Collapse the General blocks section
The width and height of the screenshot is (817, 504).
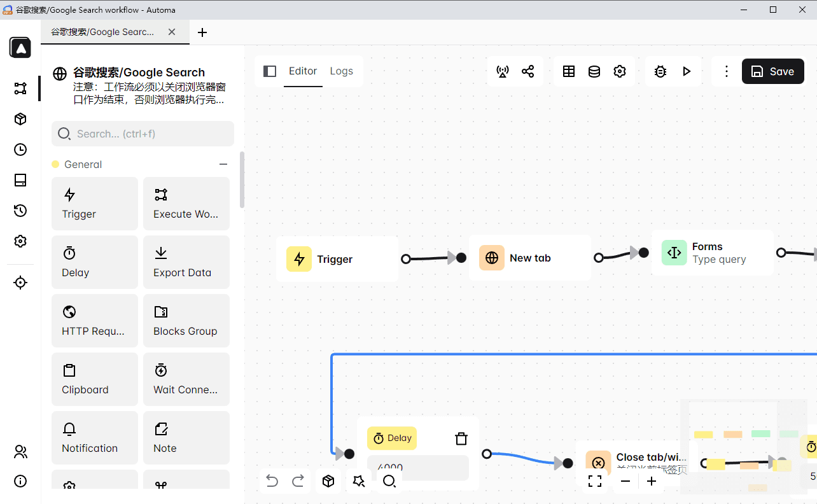coord(223,164)
